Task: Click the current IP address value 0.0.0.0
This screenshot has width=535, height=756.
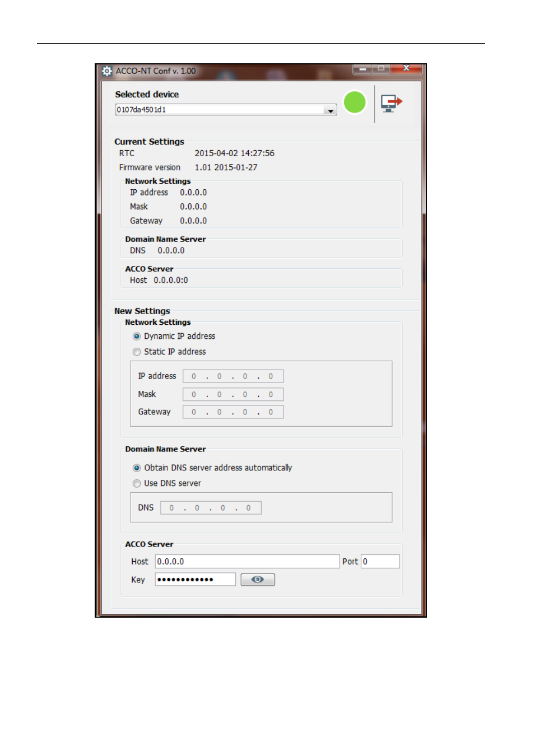Action: 193,193
